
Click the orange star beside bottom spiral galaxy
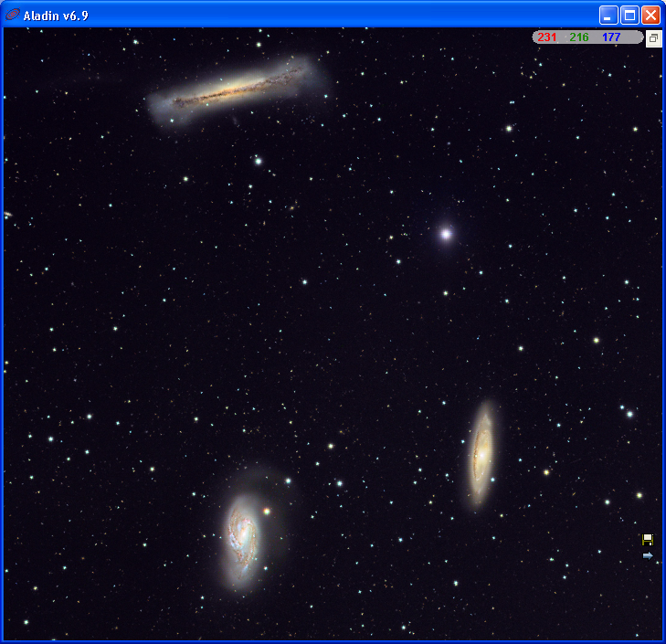point(267,511)
